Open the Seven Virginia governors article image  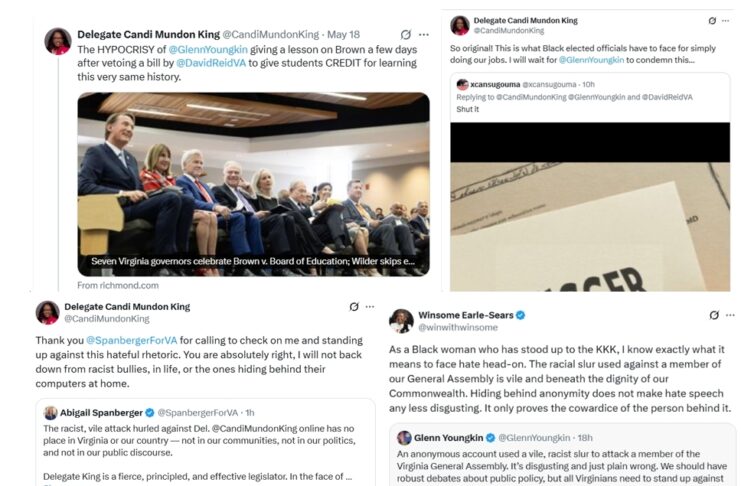pyautogui.click(x=253, y=184)
